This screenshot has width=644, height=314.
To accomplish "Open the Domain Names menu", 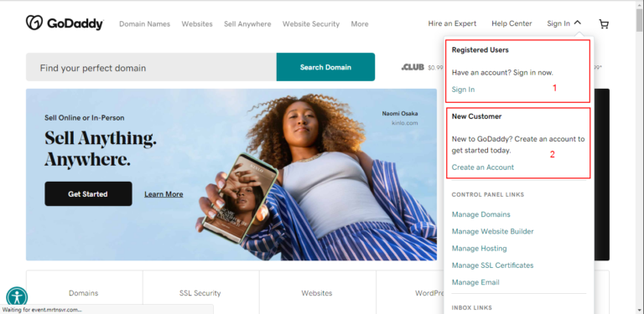I will click(144, 24).
